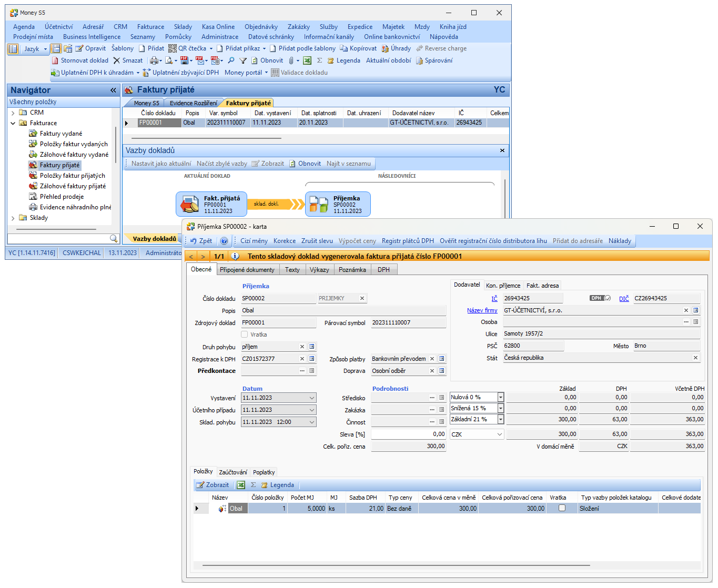The width and height of the screenshot is (718, 588).
Task: Click the Sleva [%] input field
Action: [x=409, y=434]
